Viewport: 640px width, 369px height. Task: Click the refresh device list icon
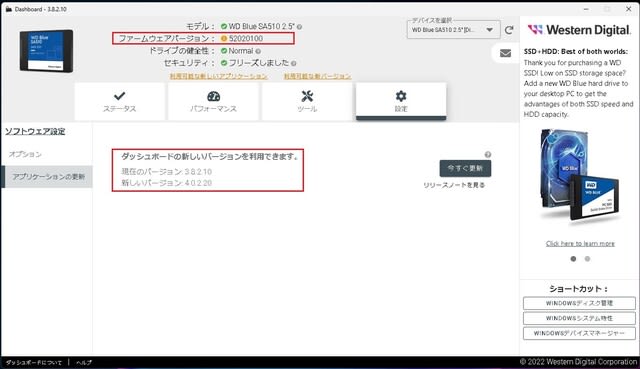[x=509, y=30]
